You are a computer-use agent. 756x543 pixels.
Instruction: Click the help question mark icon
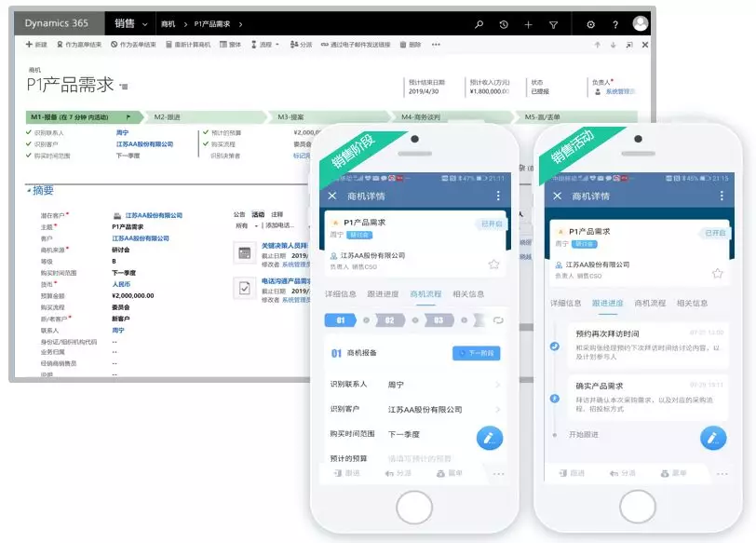616,25
